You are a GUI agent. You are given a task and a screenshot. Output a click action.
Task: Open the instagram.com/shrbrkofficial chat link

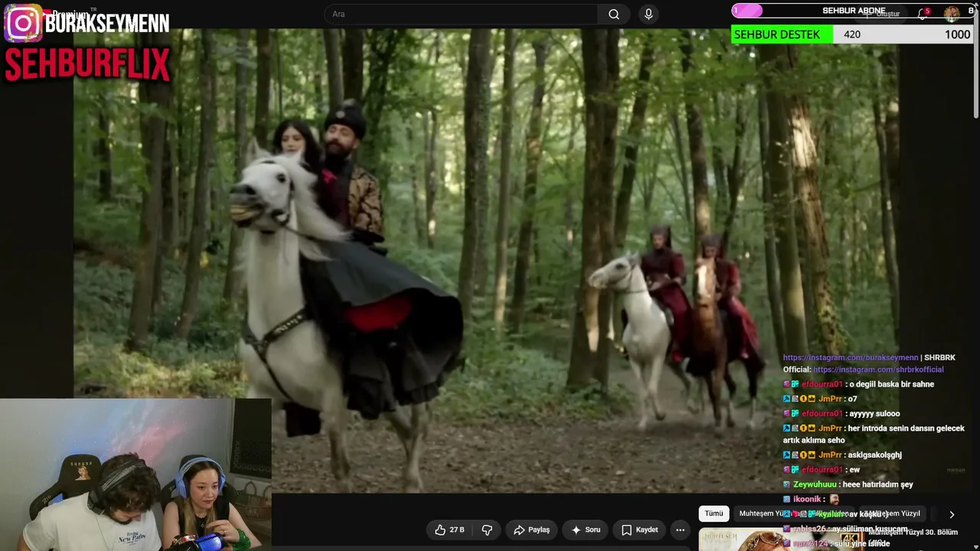pyautogui.click(x=878, y=370)
